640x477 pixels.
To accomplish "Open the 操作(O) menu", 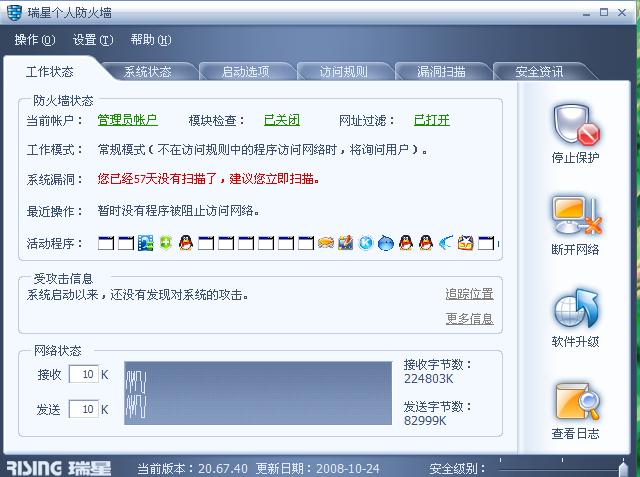I will click(35, 40).
